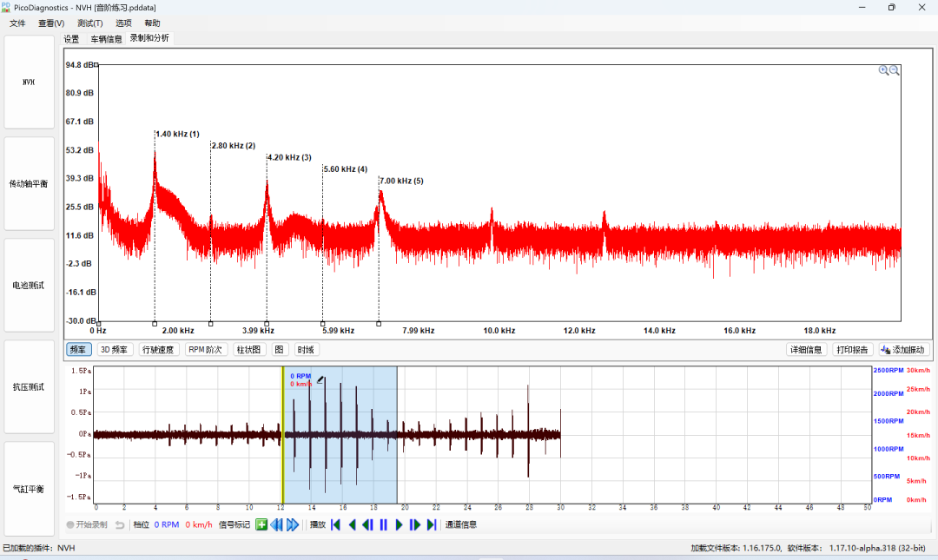Start recording with 开始录制 button
The image size is (938, 560).
click(87, 524)
